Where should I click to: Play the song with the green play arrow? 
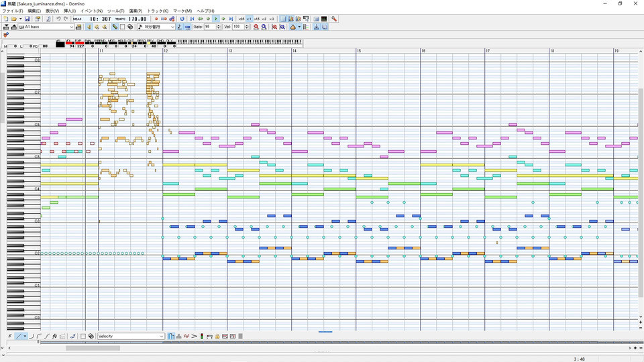click(x=215, y=19)
